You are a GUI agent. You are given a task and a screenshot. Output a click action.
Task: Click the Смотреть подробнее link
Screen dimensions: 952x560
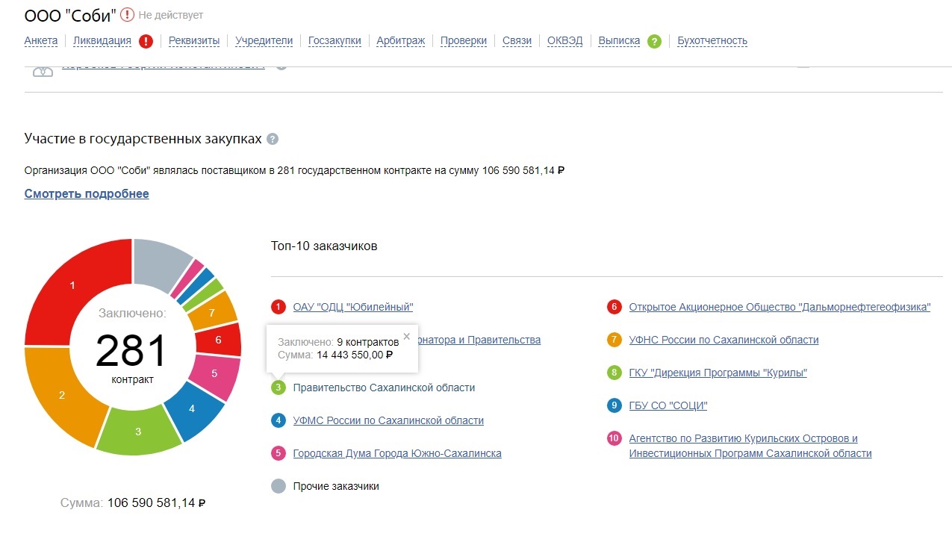(x=87, y=194)
